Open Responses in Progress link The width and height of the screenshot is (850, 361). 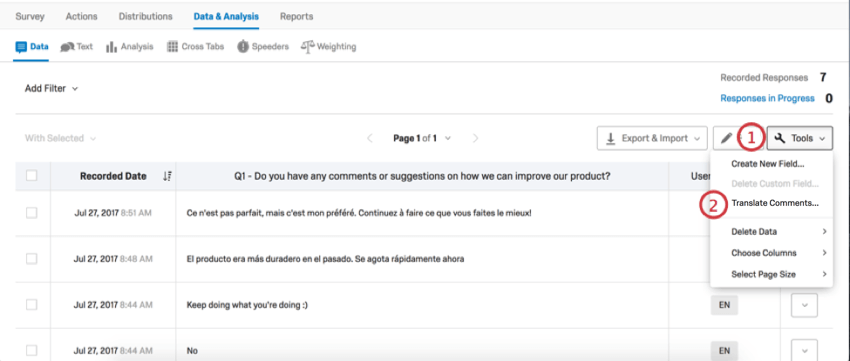click(x=767, y=98)
